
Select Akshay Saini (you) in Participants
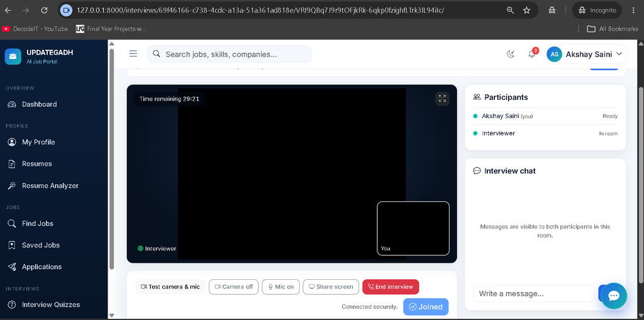click(x=545, y=116)
